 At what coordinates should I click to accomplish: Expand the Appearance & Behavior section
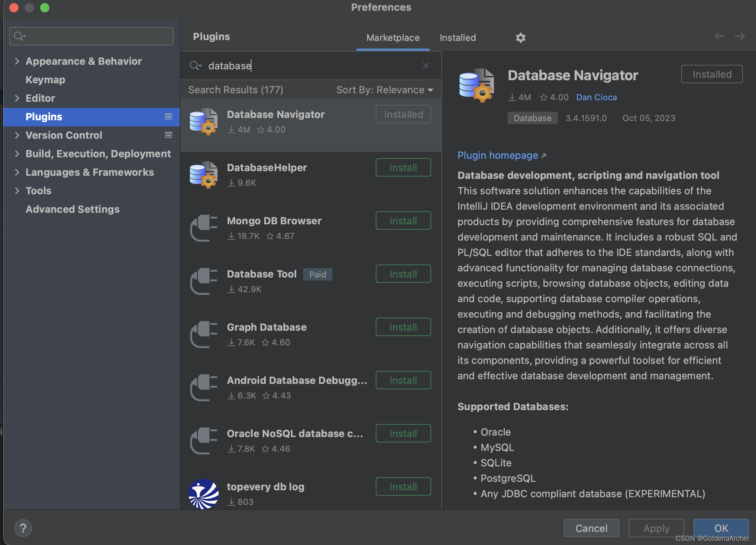coord(17,61)
